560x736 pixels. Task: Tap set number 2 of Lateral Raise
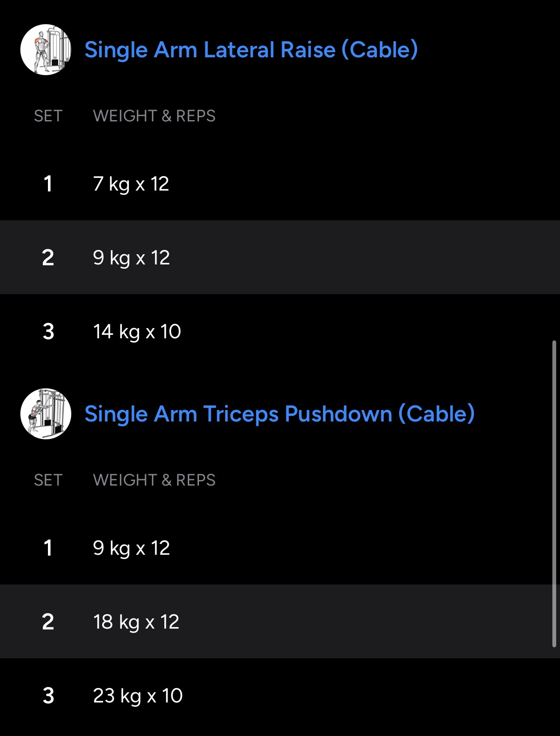pyautogui.click(x=48, y=258)
